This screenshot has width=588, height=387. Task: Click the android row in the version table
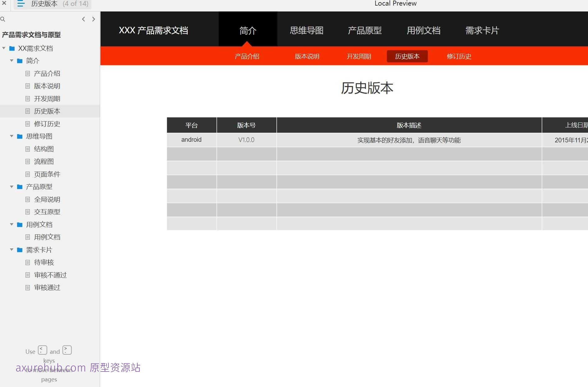(x=191, y=140)
